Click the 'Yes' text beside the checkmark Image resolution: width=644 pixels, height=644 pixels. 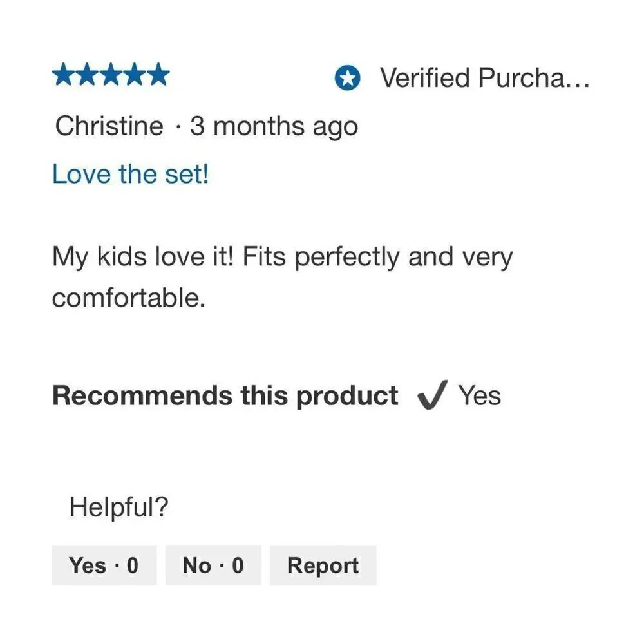pyautogui.click(x=480, y=395)
